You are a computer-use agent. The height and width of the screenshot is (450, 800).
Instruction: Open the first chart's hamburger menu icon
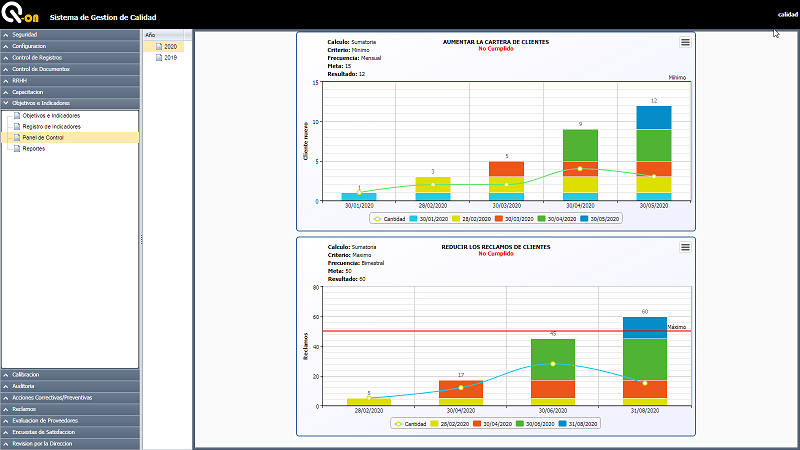coord(685,42)
